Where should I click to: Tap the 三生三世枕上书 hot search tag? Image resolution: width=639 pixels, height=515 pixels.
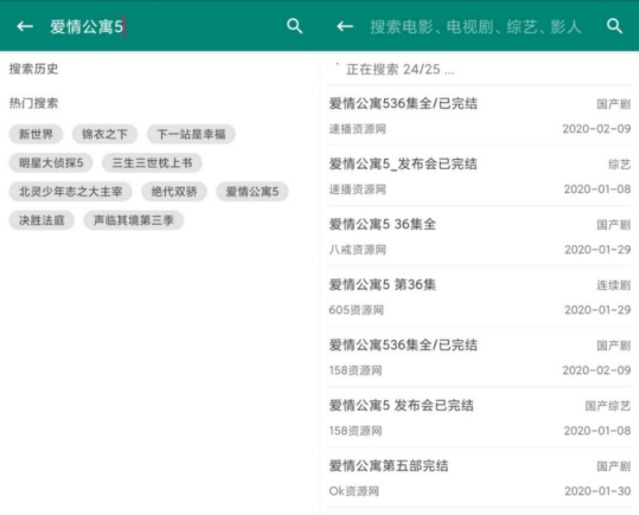152,163
